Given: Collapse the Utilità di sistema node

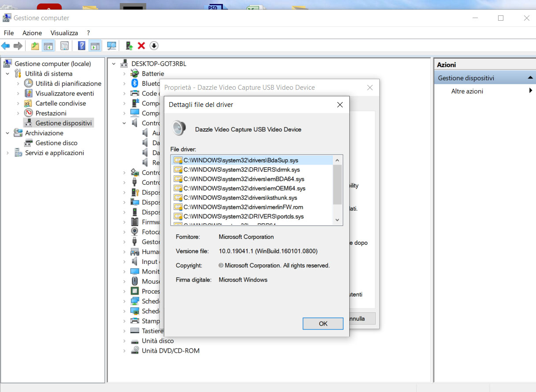Looking at the screenshot, I should 7,73.
